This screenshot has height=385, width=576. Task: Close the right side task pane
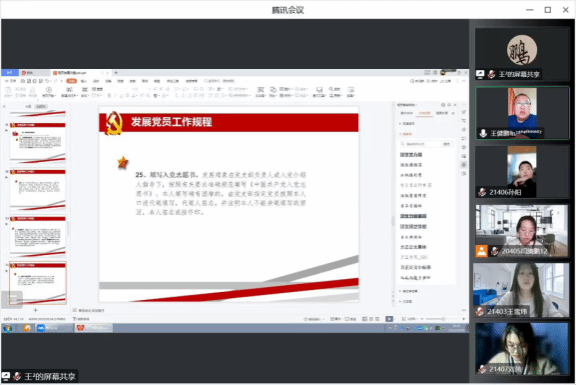pos(455,105)
